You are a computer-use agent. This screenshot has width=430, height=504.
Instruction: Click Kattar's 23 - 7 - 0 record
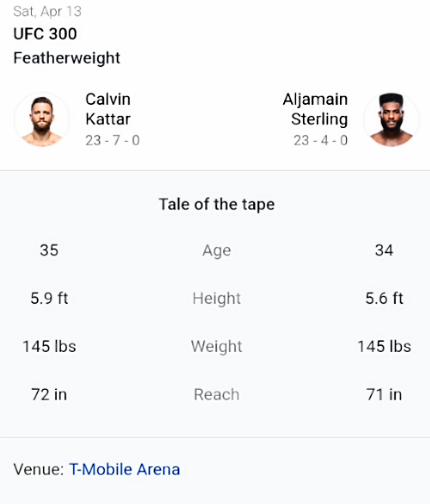[112, 141]
